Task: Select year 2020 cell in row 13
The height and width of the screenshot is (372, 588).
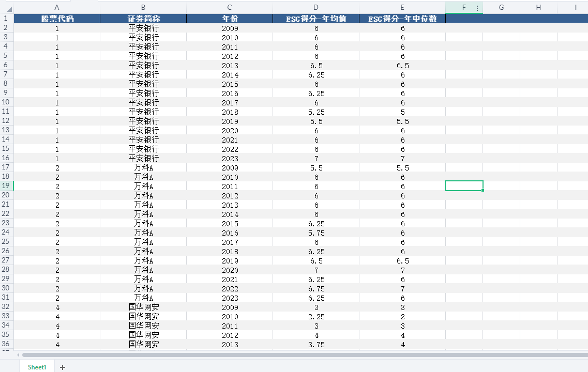Action: coord(230,131)
